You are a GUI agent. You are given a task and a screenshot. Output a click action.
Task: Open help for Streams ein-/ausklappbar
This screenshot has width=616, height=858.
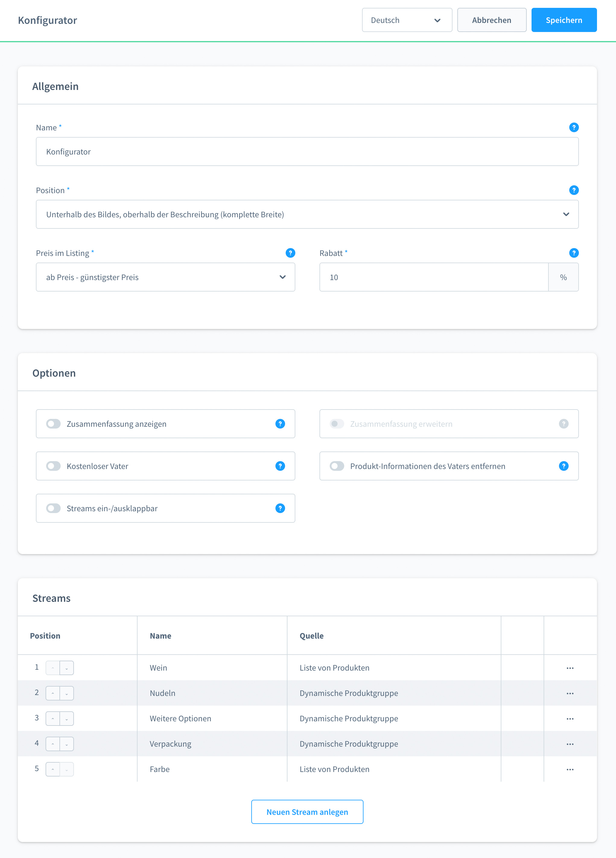tap(280, 509)
